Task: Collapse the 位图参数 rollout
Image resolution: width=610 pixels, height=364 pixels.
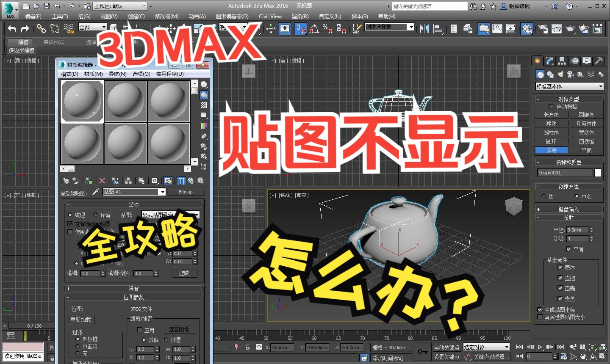Action: [x=134, y=297]
